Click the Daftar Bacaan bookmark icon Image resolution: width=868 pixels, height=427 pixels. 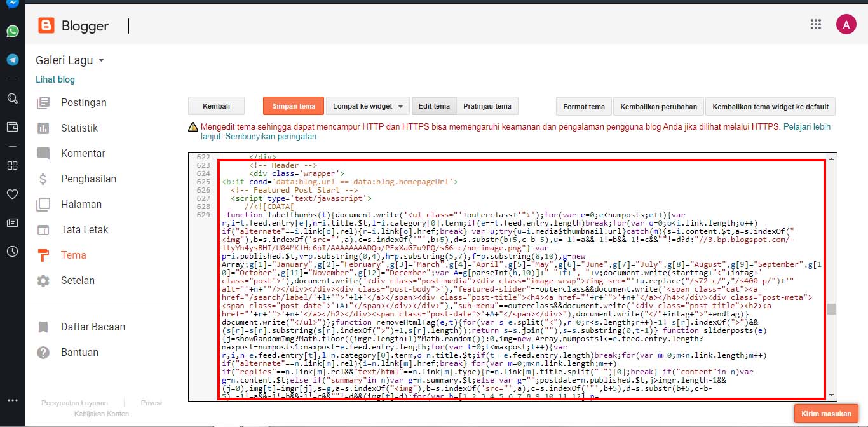[x=43, y=327]
